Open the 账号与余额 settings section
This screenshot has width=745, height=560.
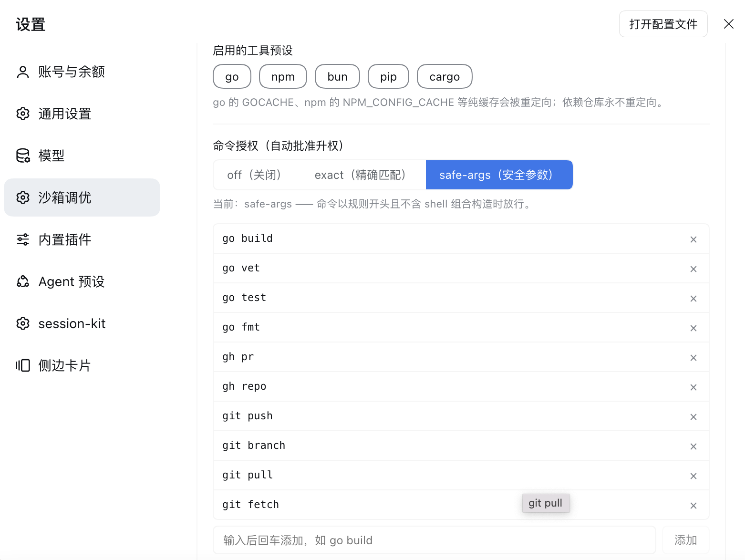click(82, 72)
